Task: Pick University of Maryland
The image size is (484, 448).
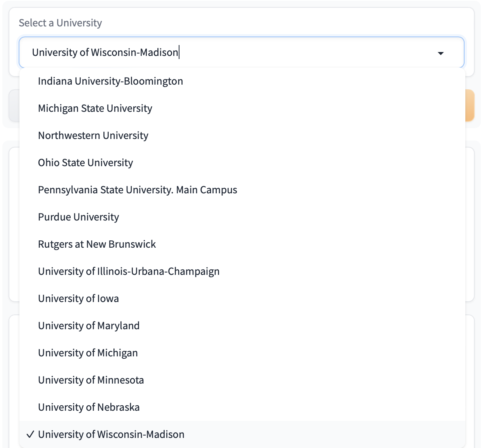Action: (89, 326)
